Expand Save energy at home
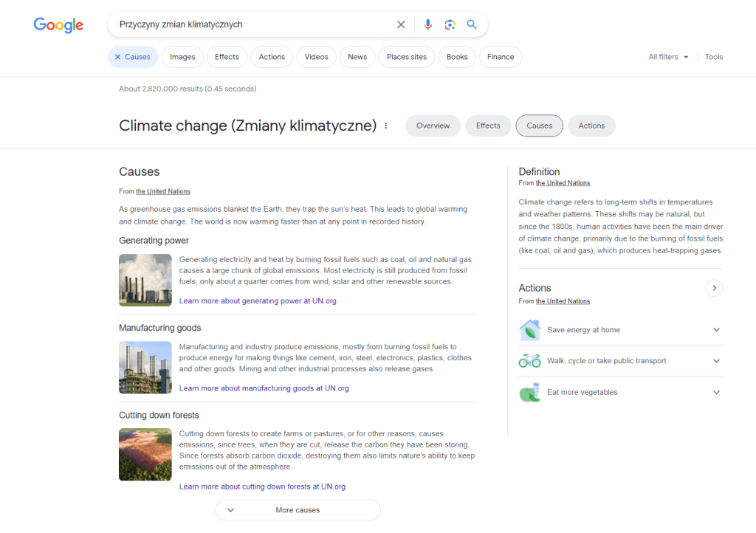The image size is (756, 533). click(715, 330)
